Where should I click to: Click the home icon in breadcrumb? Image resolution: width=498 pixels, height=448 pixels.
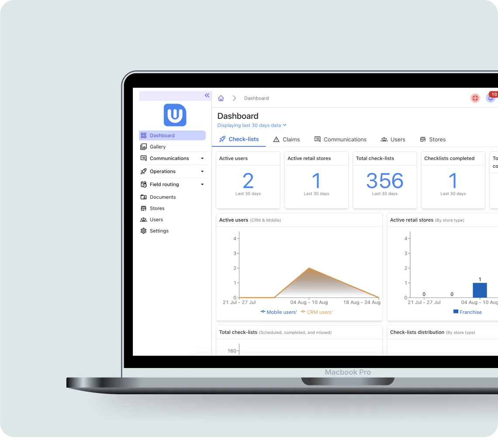pos(221,98)
